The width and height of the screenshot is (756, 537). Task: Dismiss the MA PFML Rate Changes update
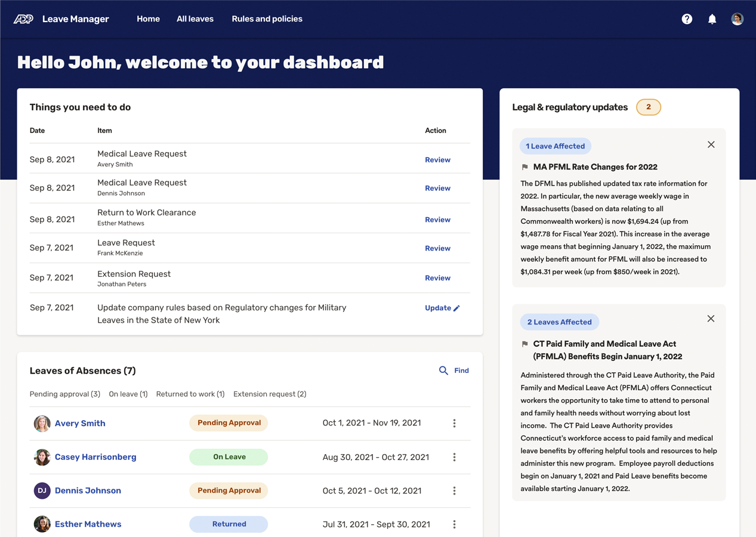click(x=711, y=145)
